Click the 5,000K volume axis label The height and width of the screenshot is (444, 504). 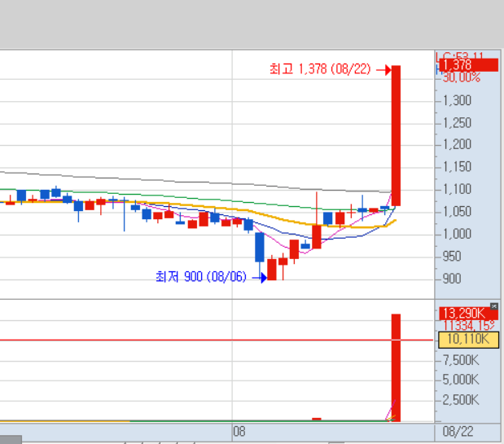pyautogui.click(x=461, y=380)
